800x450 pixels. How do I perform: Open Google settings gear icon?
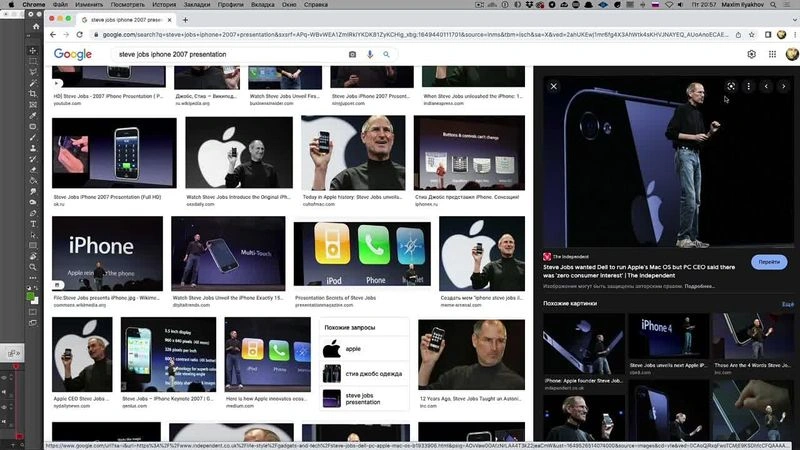(752, 54)
